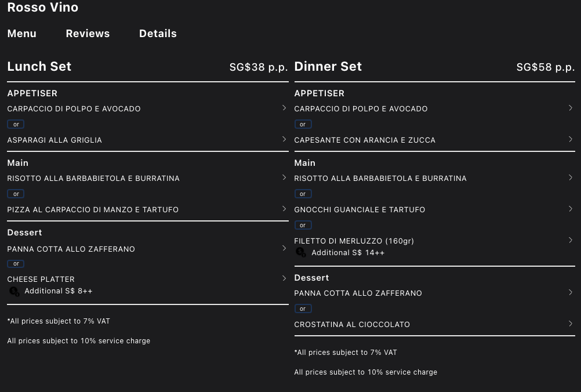Click the Lunch Set heading
This screenshot has height=392, width=581.
coord(39,67)
